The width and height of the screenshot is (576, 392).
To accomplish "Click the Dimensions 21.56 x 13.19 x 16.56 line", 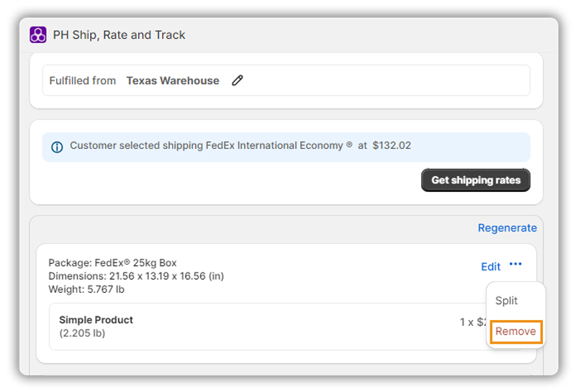I will pyautogui.click(x=136, y=276).
